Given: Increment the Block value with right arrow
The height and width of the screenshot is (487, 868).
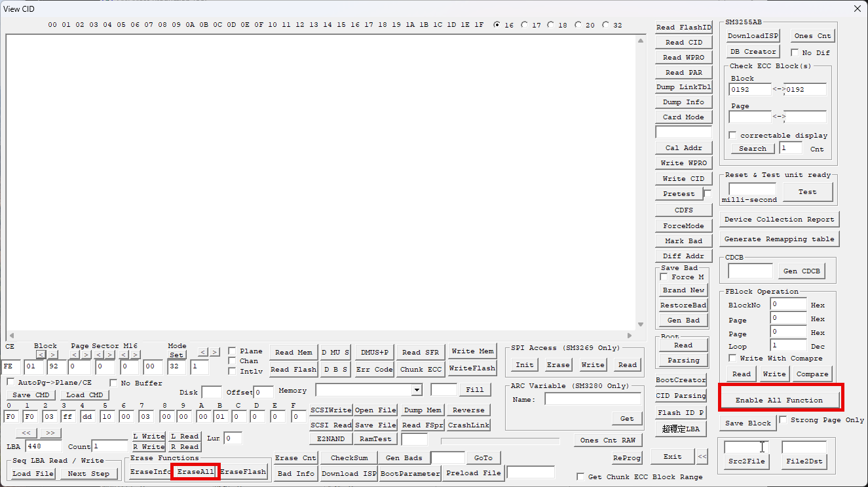Looking at the screenshot, I should tap(53, 355).
